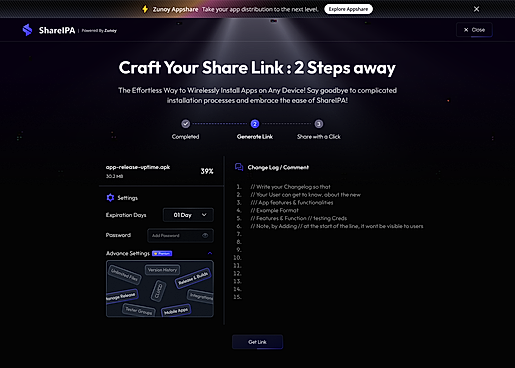The height and width of the screenshot is (368, 515).
Task: Click the Advance Settings label
Action: [128, 253]
